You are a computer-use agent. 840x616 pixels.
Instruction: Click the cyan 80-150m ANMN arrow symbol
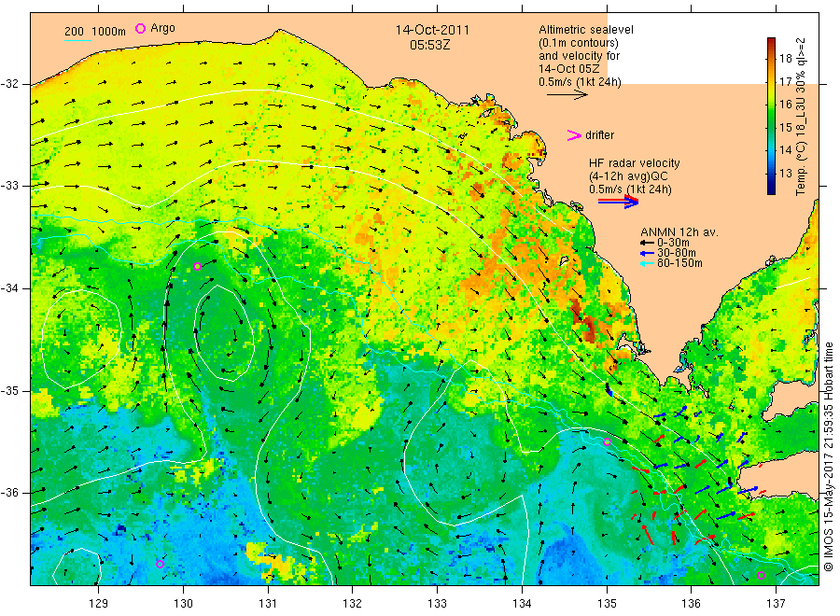click(647, 263)
